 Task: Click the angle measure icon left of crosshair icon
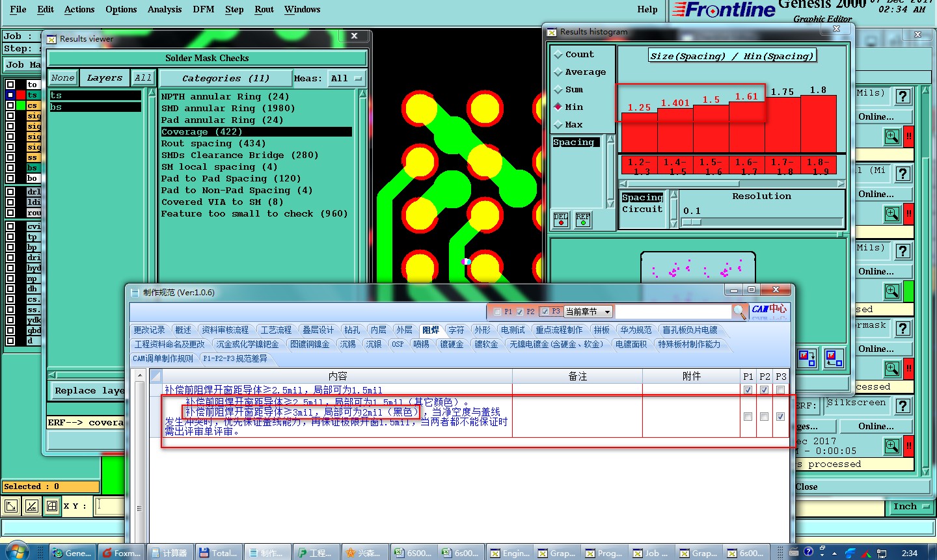[x=32, y=506]
